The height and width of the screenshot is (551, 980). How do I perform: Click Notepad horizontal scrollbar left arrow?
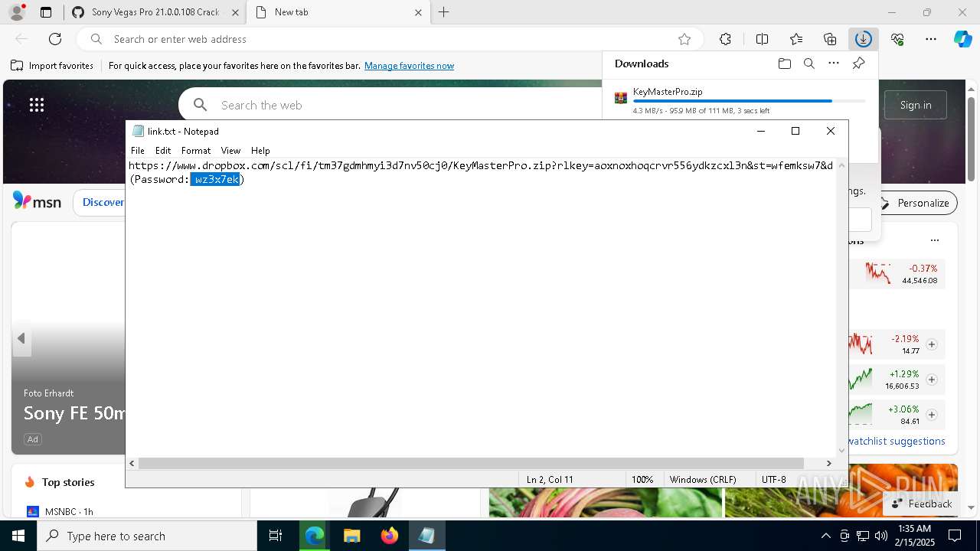click(132, 463)
